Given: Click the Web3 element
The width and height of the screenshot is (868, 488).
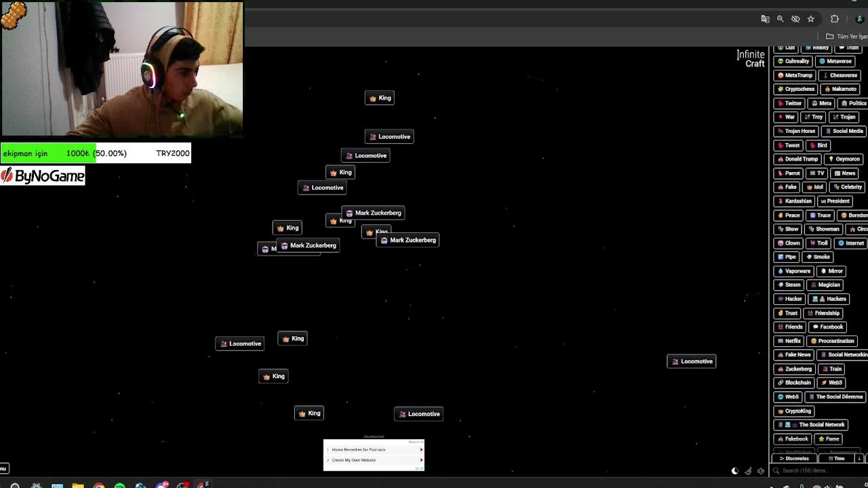Looking at the screenshot, I should 831,383.
